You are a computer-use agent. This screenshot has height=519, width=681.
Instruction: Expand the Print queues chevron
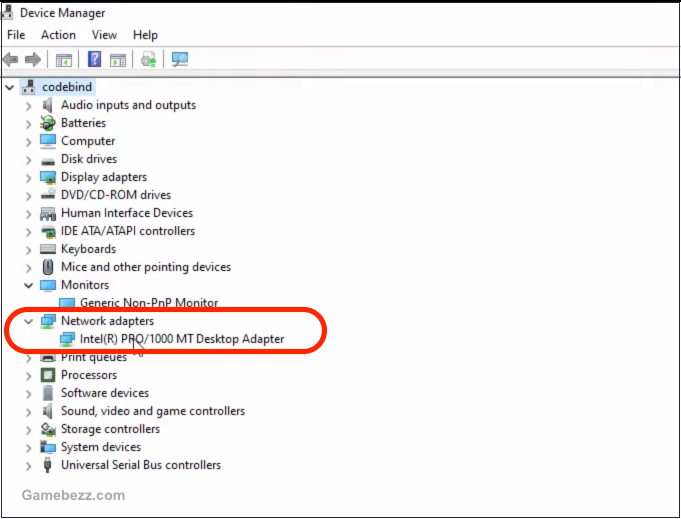(x=29, y=358)
